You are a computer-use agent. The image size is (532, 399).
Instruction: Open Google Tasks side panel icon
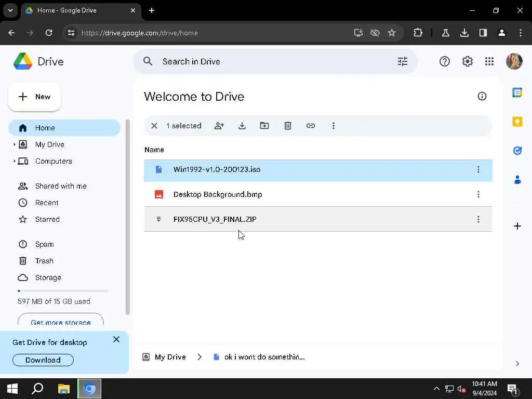(x=517, y=151)
